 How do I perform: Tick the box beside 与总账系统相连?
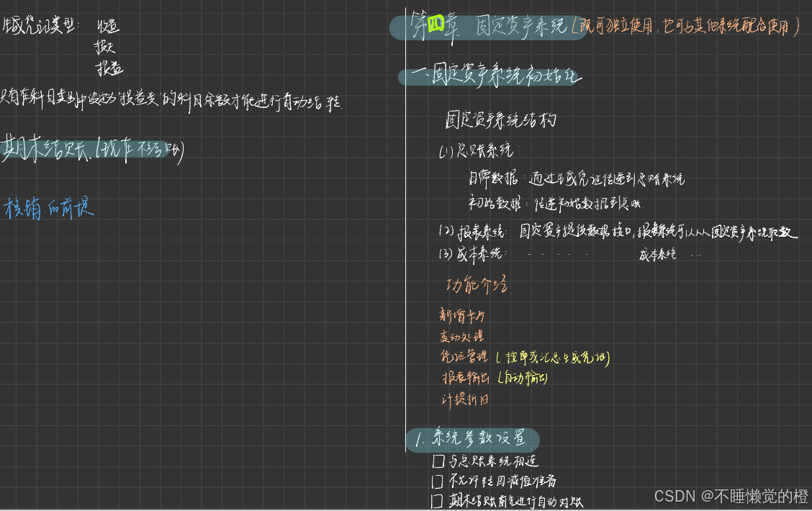coord(438,461)
